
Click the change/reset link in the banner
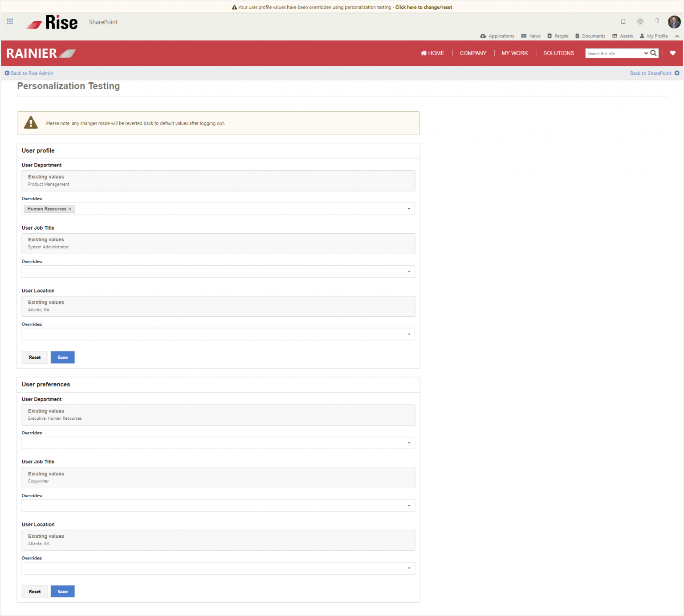coord(423,7)
